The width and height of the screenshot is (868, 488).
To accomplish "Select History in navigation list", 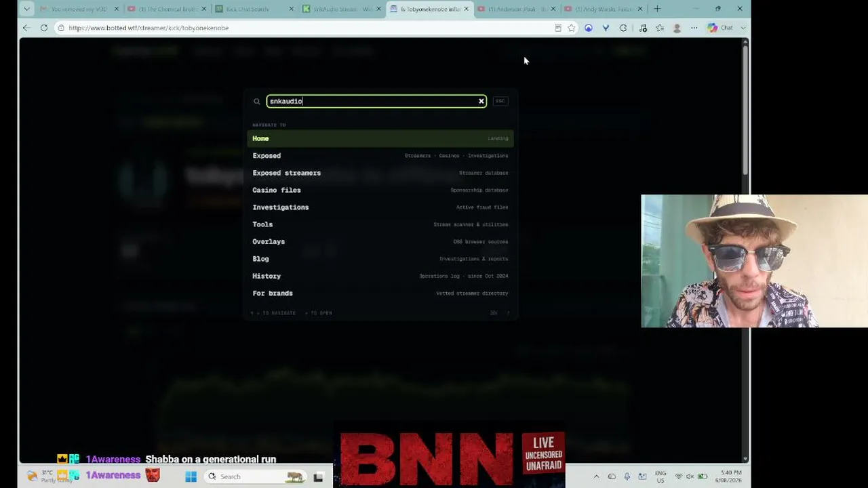I will point(380,277).
